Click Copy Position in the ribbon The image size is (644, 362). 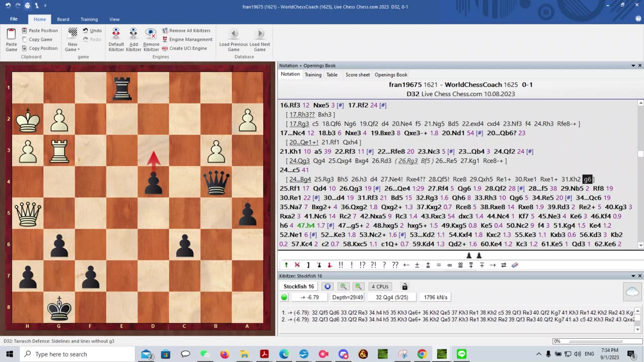click(x=40, y=48)
